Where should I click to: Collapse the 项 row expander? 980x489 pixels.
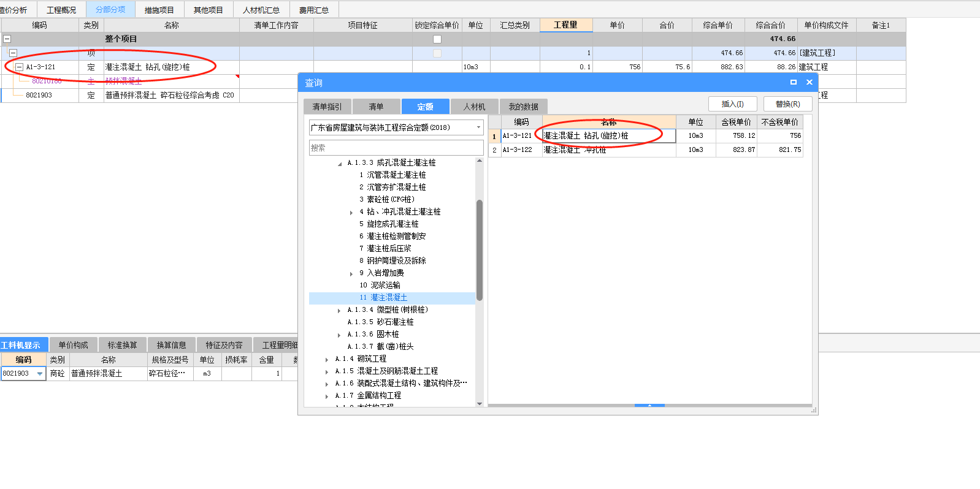[x=13, y=53]
